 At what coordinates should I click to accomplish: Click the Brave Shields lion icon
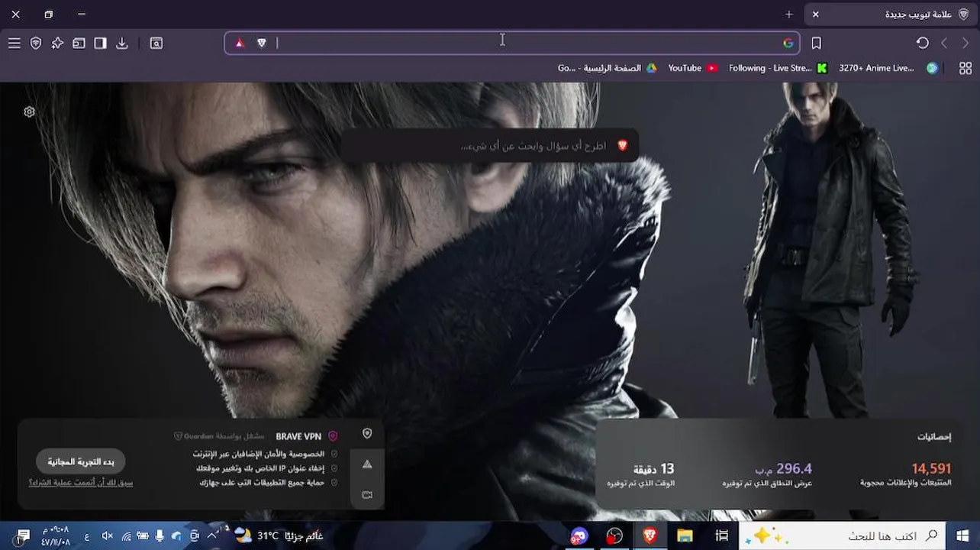(x=262, y=44)
